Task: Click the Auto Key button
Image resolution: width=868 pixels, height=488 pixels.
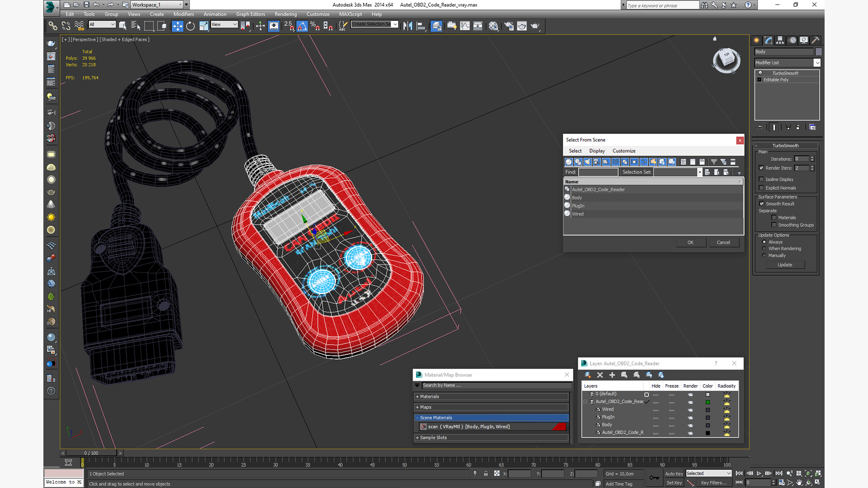Action: coord(674,474)
